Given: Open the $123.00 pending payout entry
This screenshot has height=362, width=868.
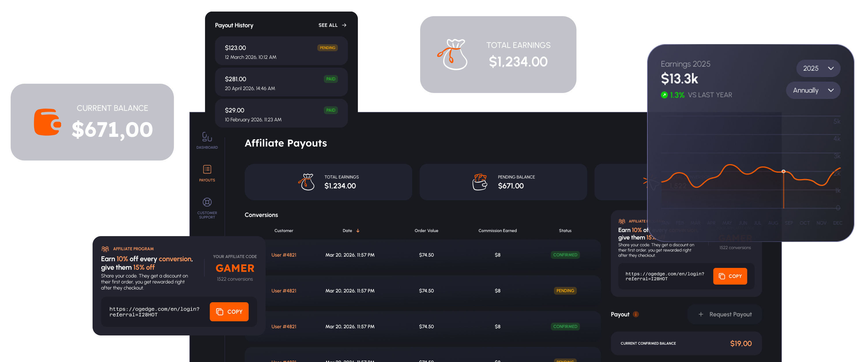Looking at the screenshot, I should point(281,51).
